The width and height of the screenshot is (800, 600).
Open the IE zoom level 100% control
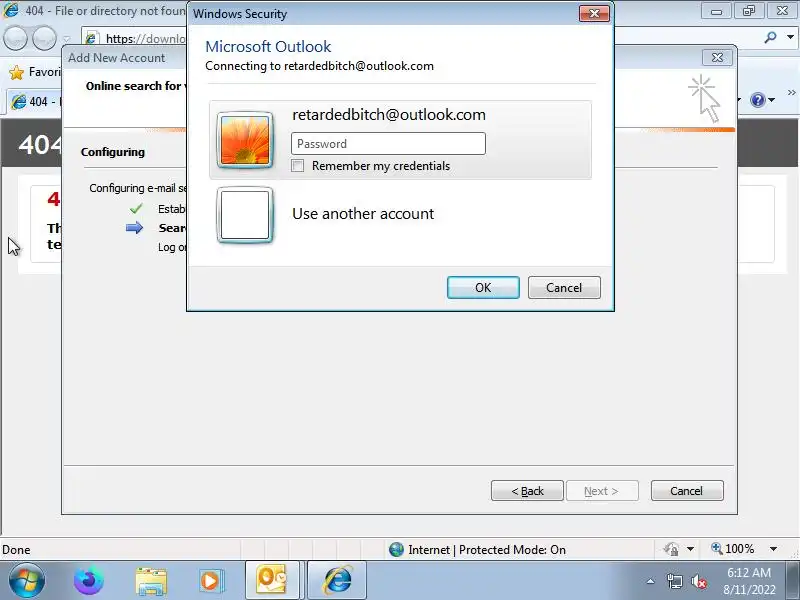(x=733, y=549)
